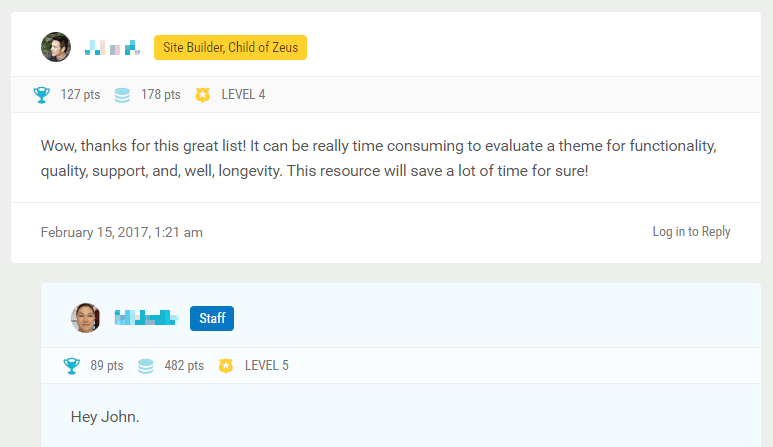Click the "127 pts" score text
This screenshot has width=773, height=447.
pyautogui.click(x=80, y=95)
